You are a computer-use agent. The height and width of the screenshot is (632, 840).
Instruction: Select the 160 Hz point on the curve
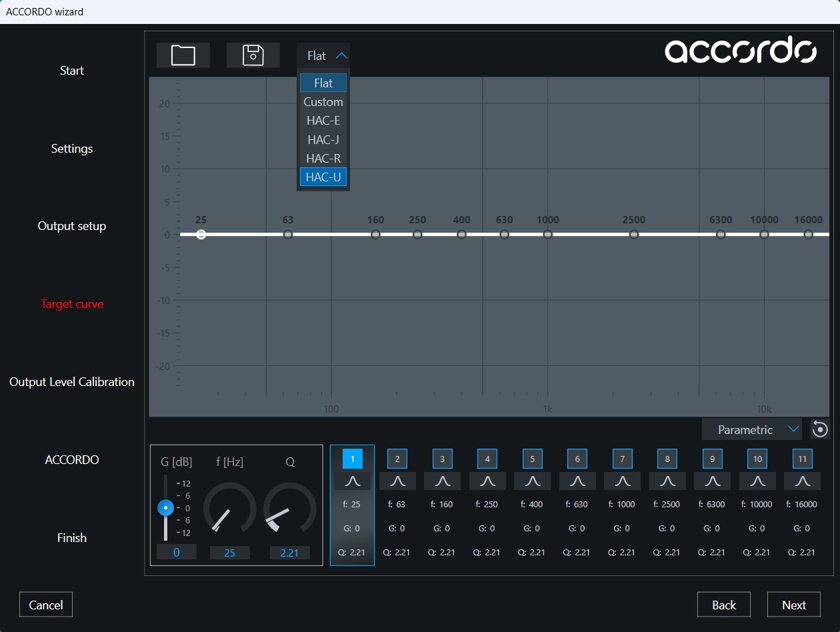point(376,235)
